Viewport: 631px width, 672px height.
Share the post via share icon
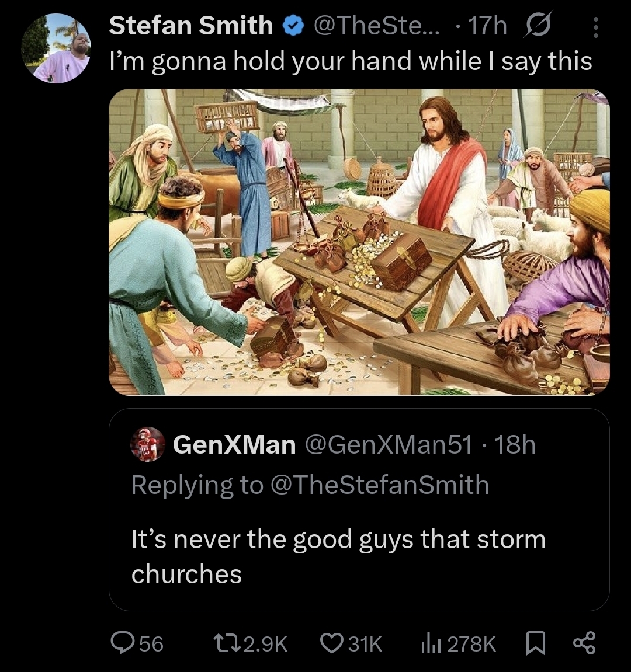point(584,643)
